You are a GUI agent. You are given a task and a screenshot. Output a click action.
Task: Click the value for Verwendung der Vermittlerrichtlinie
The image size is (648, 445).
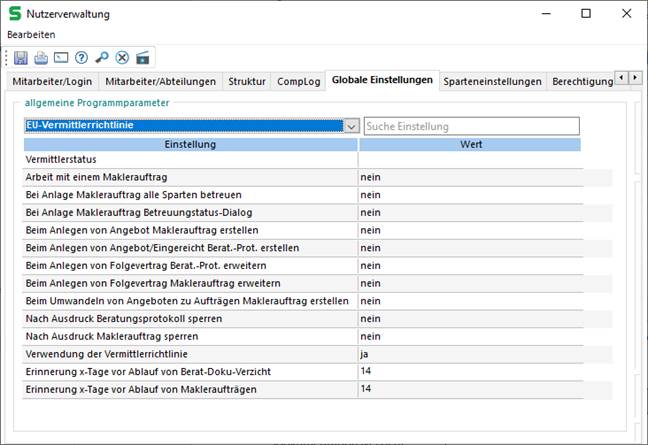pos(482,353)
